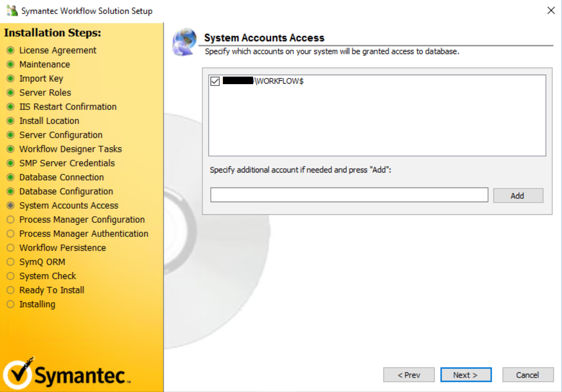
Task: Click the System Accounts Access page heading
Action: tap(264, 38)
